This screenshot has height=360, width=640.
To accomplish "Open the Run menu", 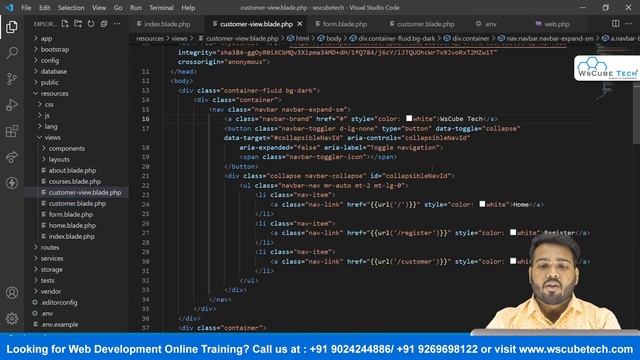I will [x=136, y=8].
